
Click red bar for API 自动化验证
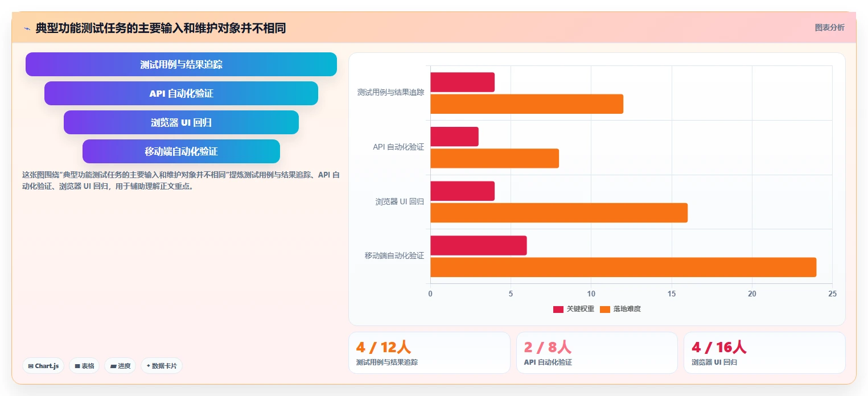tap(454, 137)
